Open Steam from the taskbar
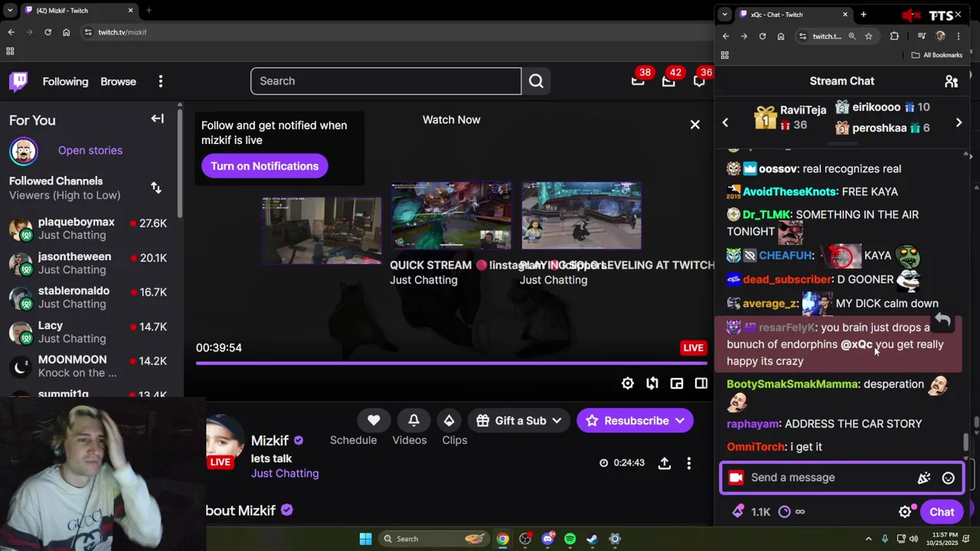The height and width of the screenshot is (551, 980). coord(592,539)
